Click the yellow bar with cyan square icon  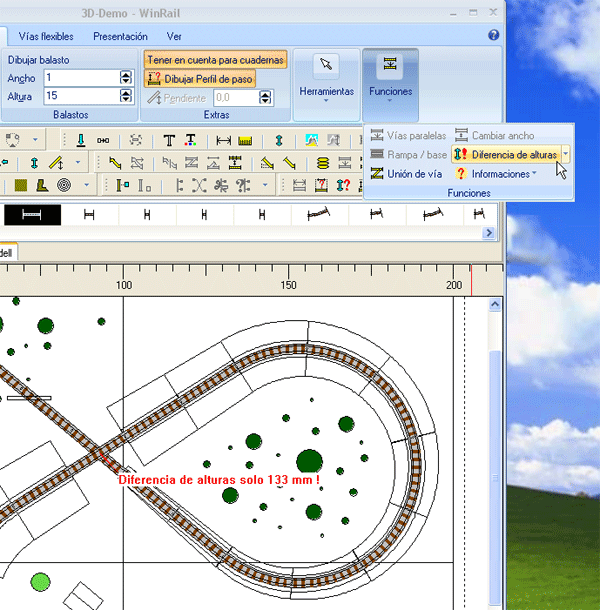[123, 186]
